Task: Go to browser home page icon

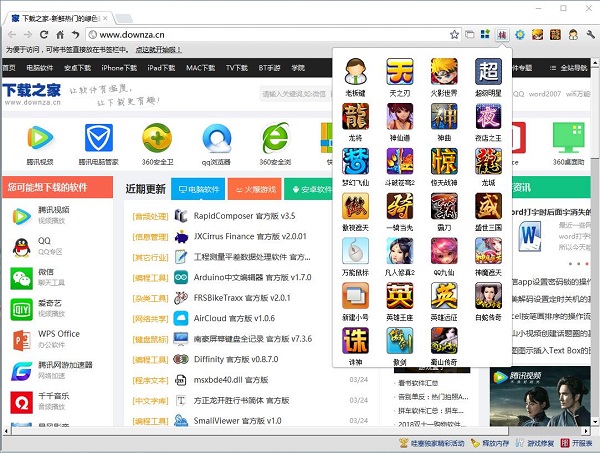Action: pos(60,34)
